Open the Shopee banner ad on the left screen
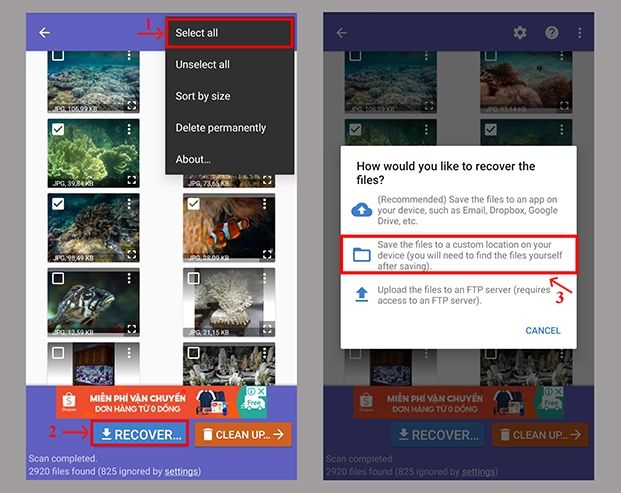This screenshot has height=493, width=621. (x=161, y=402)
